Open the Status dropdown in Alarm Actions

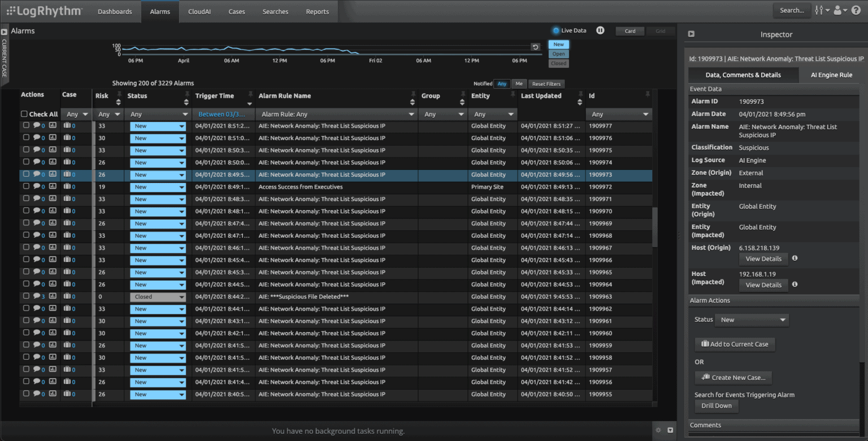click(752, 320)
